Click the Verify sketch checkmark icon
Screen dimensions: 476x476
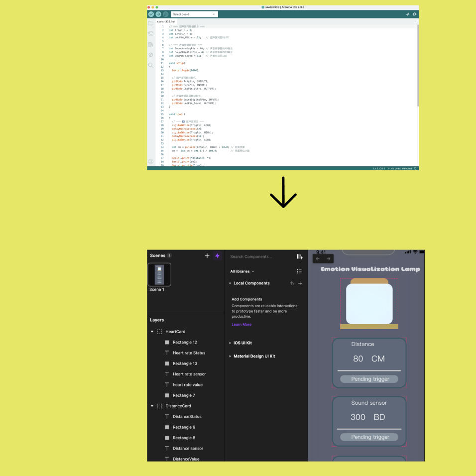click(x=151, y=14)
